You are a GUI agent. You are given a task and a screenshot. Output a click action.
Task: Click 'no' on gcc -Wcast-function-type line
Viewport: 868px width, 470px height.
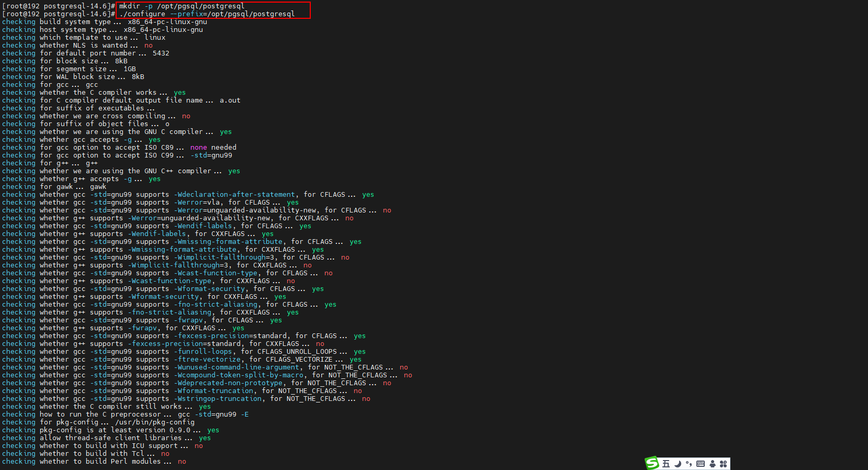click(329, 273)
